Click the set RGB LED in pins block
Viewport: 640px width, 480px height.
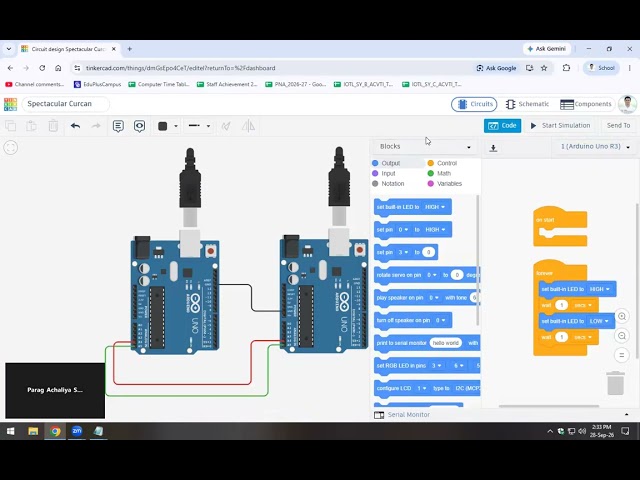pyautogui.click(x=427, y=366)
